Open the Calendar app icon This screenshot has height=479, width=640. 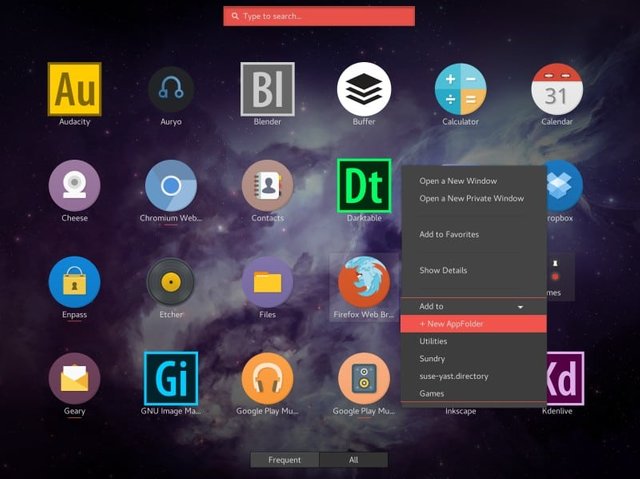click(x=557, y=89)
